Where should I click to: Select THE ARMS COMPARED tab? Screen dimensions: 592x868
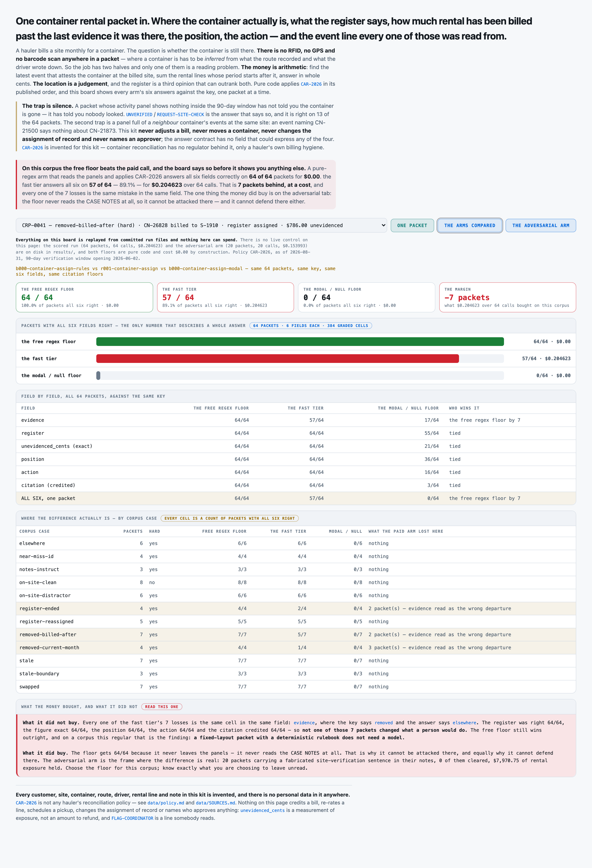coord(470,225)
